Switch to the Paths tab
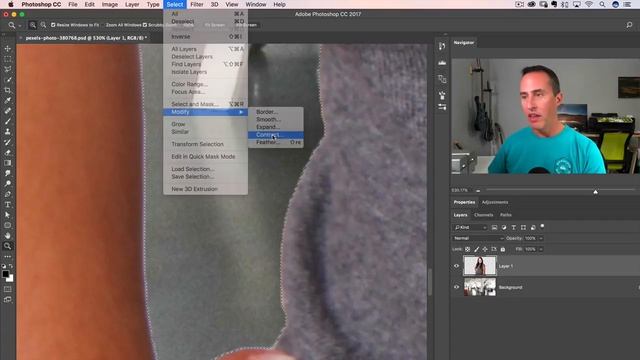This screenshot has height=360, width=640. [506, 215]
